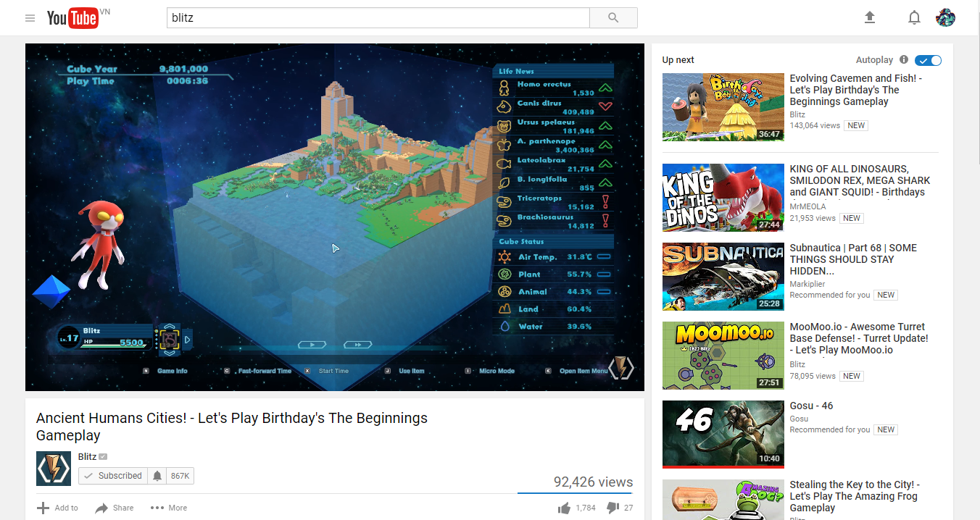Click the Blitz channel name under the title

(87, 456)
